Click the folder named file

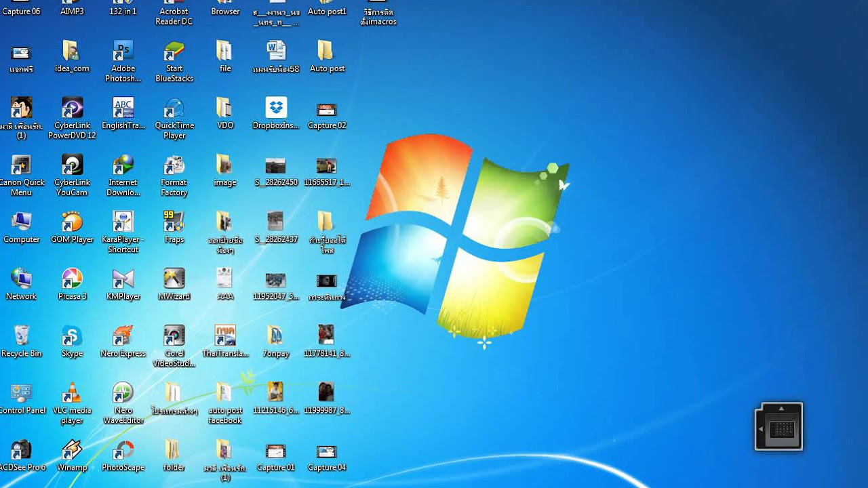pos(225,52)
